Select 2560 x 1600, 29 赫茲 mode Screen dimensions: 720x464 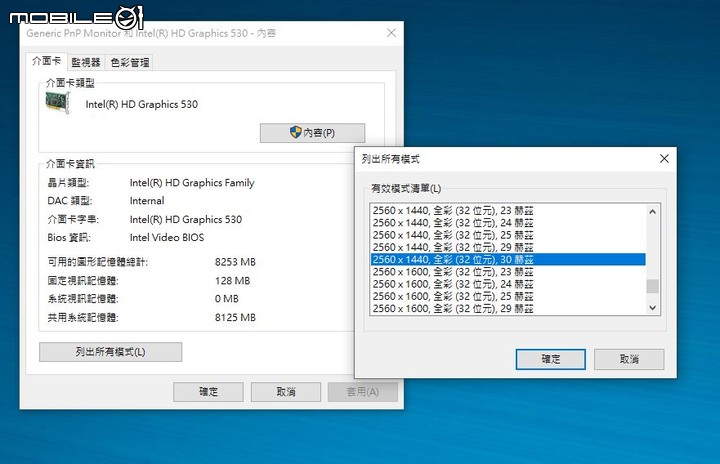(x=508, y=308)
